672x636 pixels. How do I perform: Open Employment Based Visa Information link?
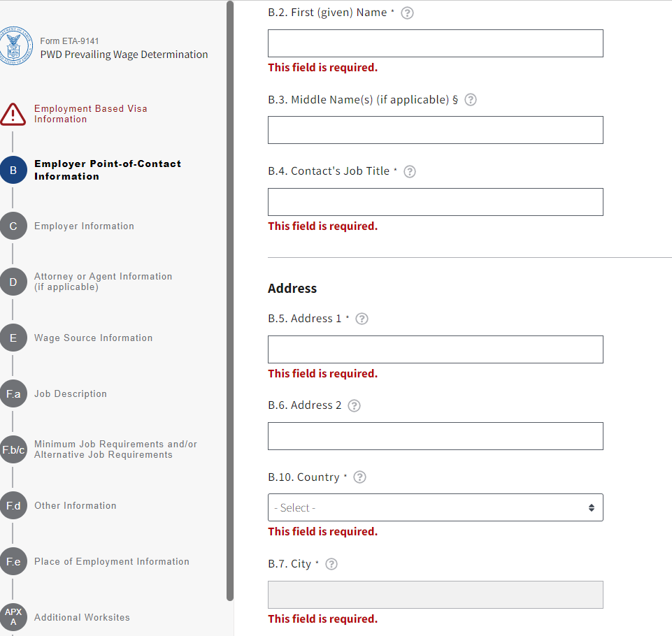[x=90, y=114]
